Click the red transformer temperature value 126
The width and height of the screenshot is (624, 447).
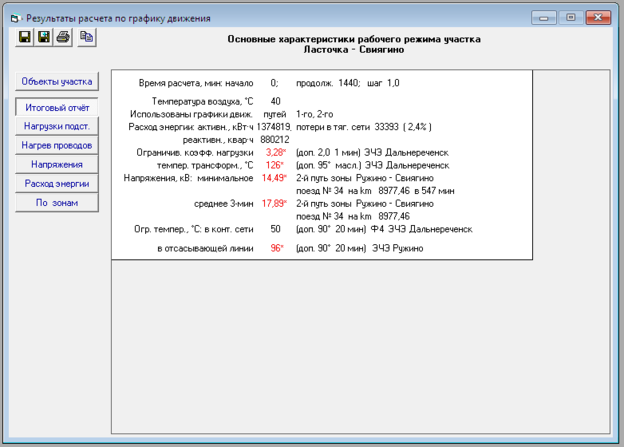coord(275,165)
